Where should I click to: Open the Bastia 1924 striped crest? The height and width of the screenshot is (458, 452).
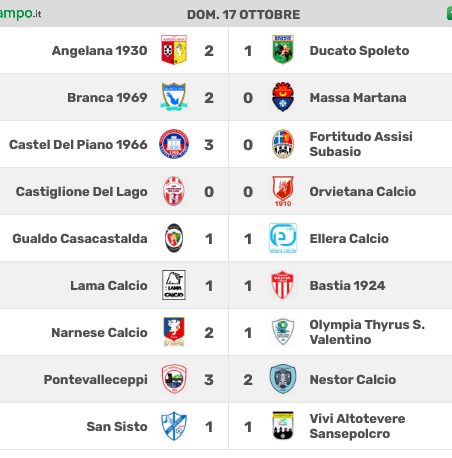coord(283,285)
